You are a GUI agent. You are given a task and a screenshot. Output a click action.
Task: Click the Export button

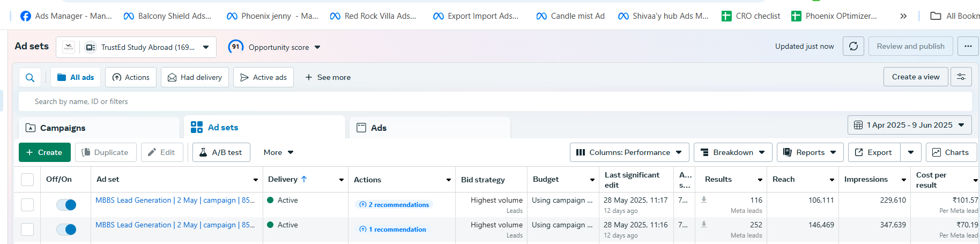[874, 152]
